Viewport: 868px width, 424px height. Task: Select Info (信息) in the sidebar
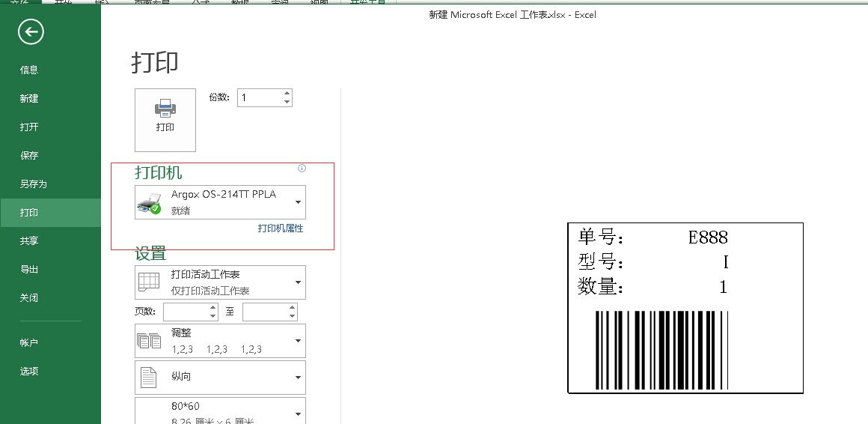pyautogui.click(x=29, y=70)
